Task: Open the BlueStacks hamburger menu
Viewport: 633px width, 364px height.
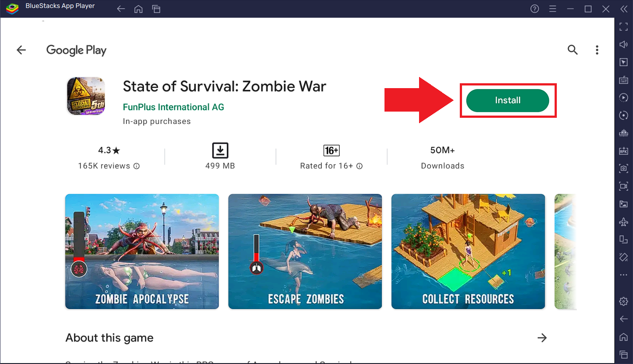Action: coord(552,9)
